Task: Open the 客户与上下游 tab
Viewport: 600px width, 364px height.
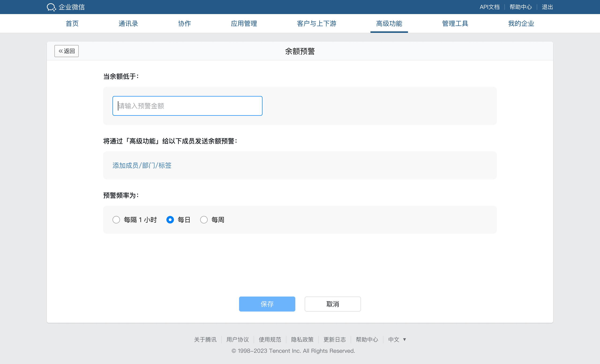Action: pyautogui.click(x=317, y=24)
